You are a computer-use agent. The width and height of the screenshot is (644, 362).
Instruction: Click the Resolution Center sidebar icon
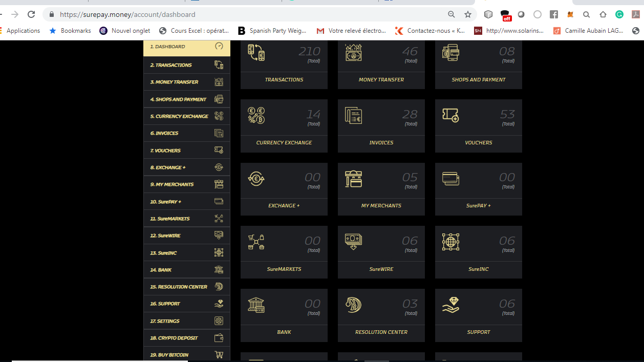pos(219,287)
